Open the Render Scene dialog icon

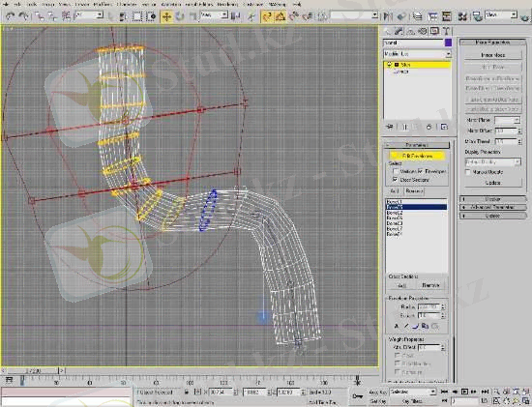coord(478,16)
